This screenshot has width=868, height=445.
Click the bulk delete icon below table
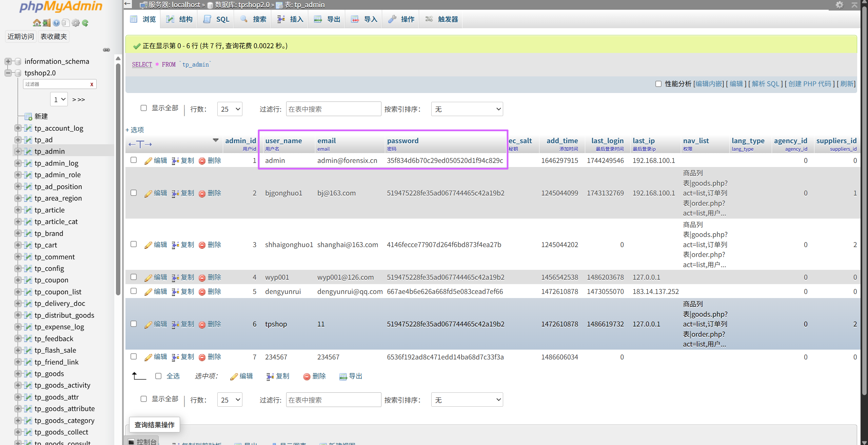coord(307,376)
